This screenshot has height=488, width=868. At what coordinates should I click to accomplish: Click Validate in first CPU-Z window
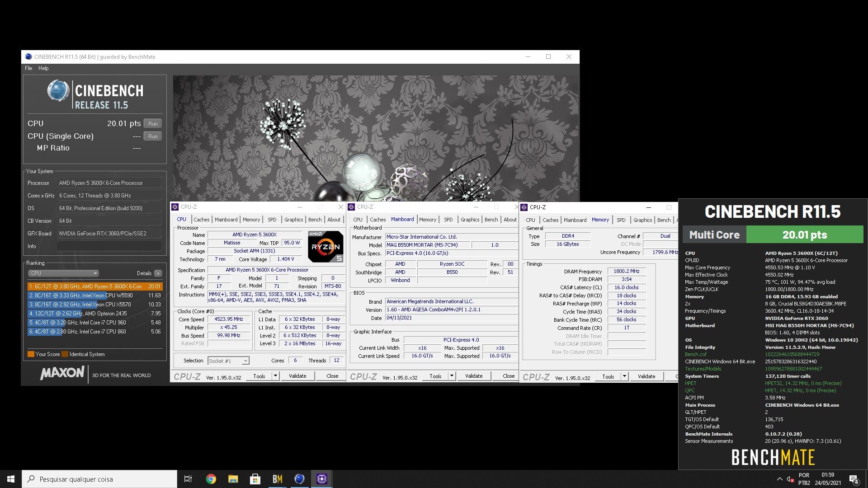click(297, 376)
